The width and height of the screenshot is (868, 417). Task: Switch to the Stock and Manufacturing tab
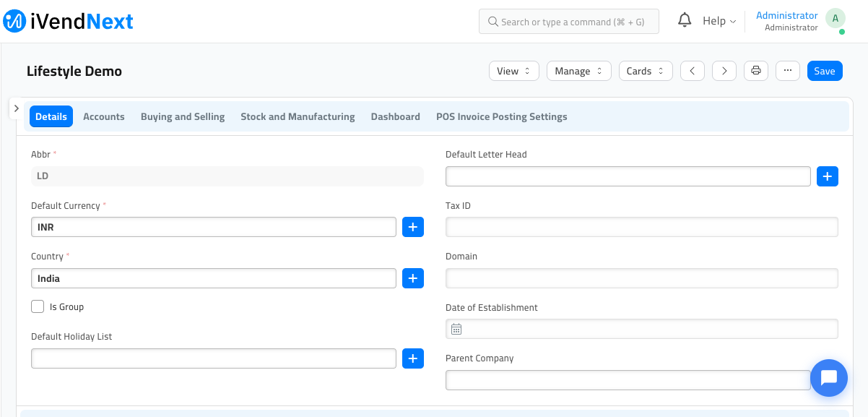pos(298,116)
